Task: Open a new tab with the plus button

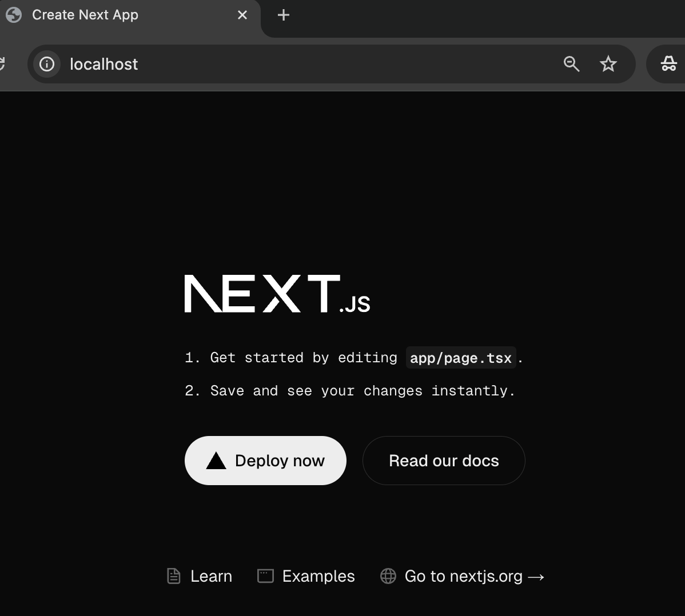Action: [x=284, y=15]
